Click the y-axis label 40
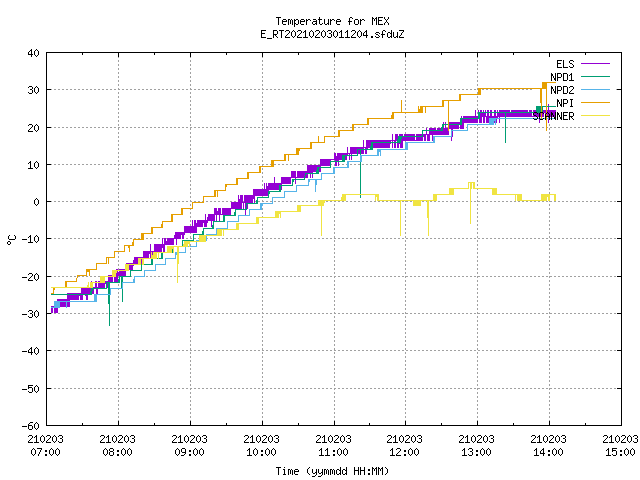The height and width of the screenshot is (480, 640). 33,53
